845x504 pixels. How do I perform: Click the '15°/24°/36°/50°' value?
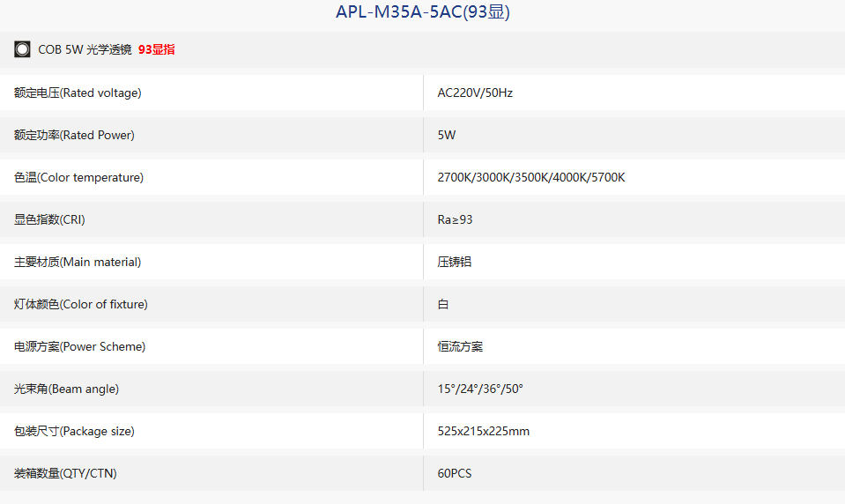(x=480, y=389)
